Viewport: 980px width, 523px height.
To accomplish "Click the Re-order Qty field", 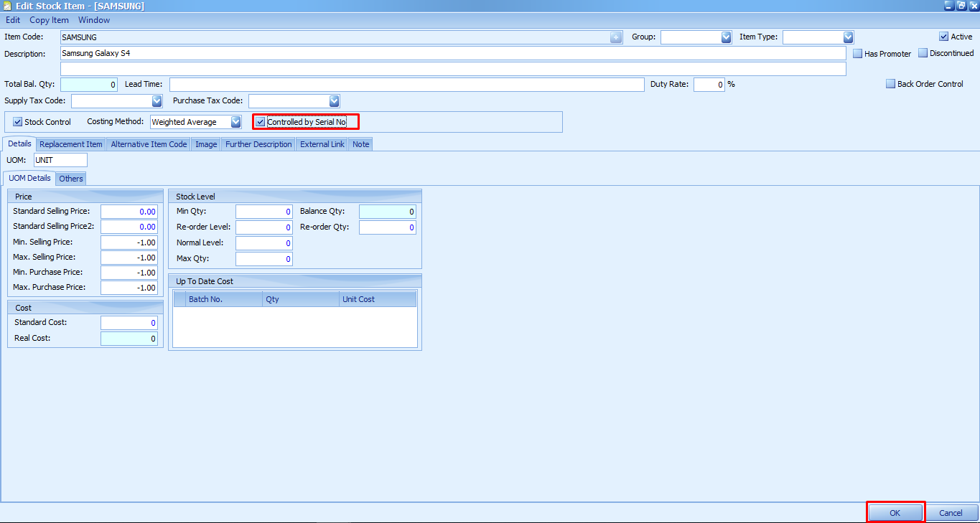I will coord(388,227).
